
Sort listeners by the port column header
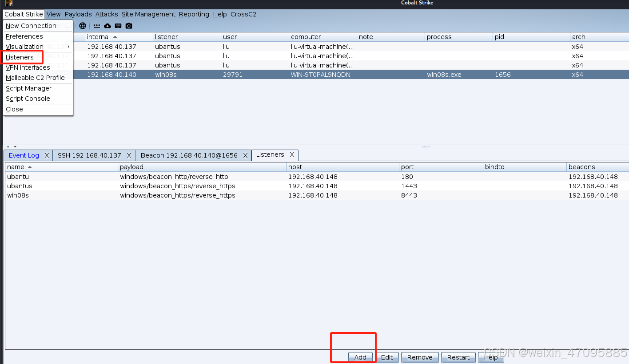(x=441, y=167)
